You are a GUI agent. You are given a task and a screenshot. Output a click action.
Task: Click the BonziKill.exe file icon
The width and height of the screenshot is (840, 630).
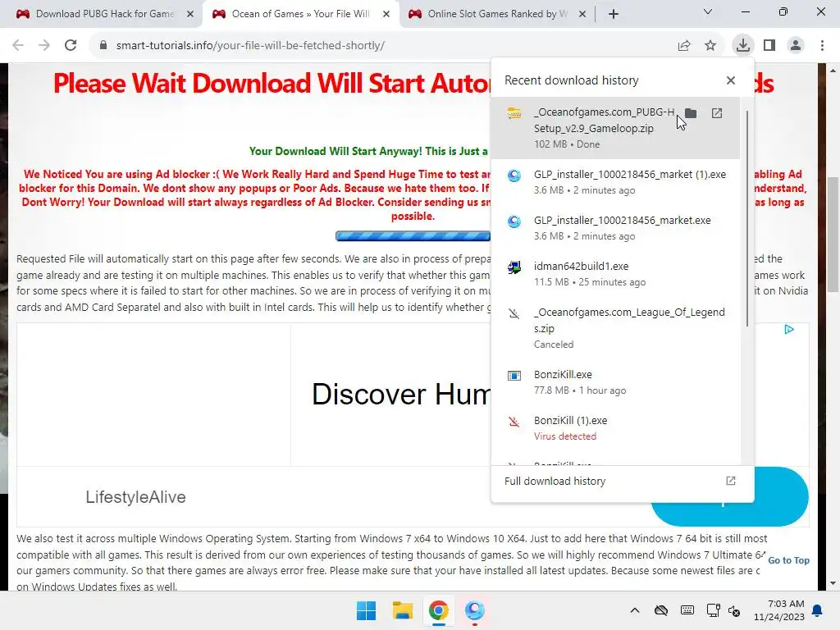click(x=514, y=376)
